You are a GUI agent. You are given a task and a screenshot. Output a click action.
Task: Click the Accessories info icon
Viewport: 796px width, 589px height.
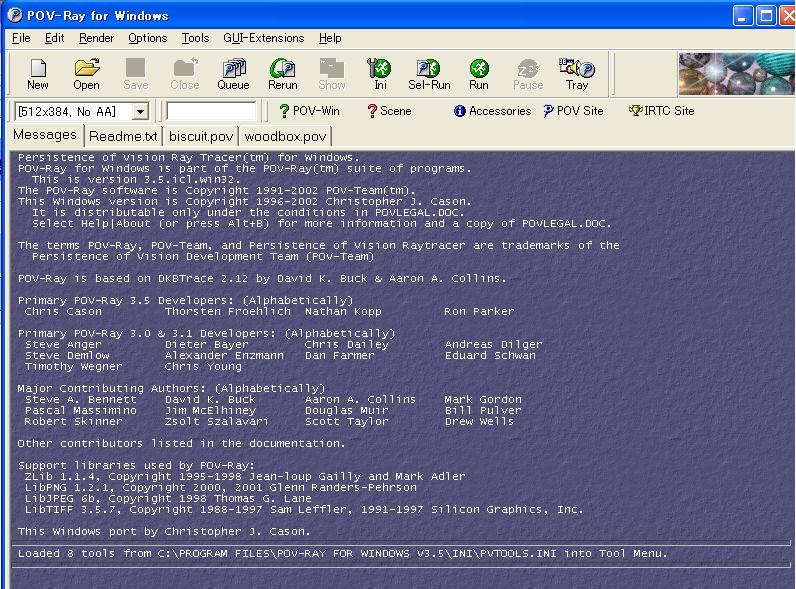pyautogui.click(x=459, y=111)
